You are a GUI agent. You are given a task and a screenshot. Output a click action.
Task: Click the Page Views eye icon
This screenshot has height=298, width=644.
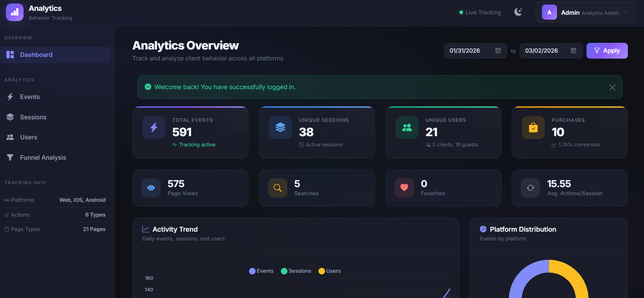coord(151,188)
